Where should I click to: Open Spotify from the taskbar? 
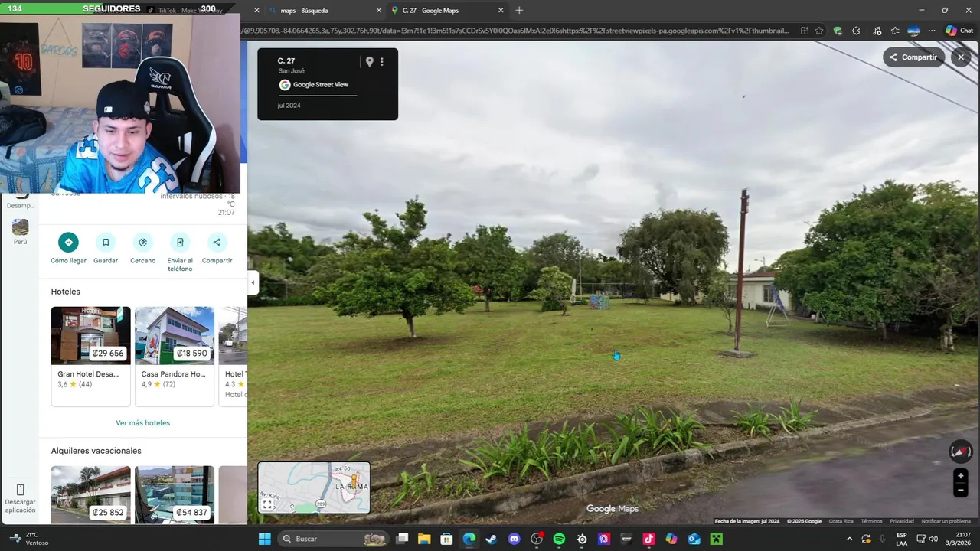tap(559, 539)
